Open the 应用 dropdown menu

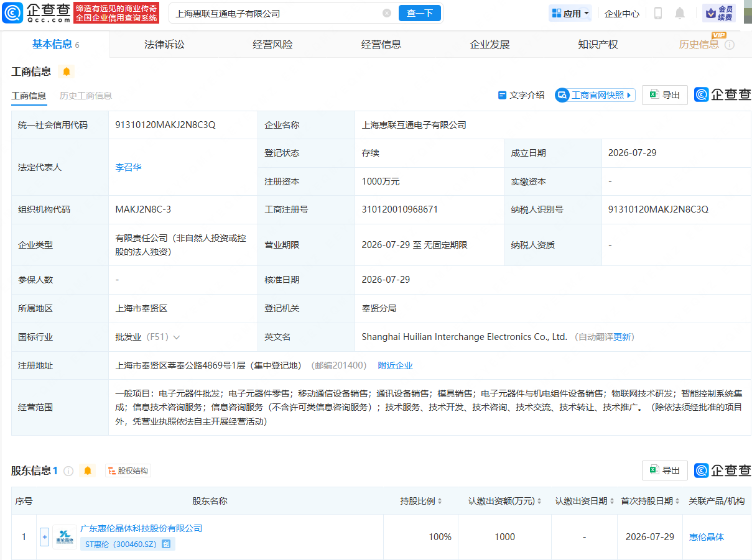tap(570, 13)
